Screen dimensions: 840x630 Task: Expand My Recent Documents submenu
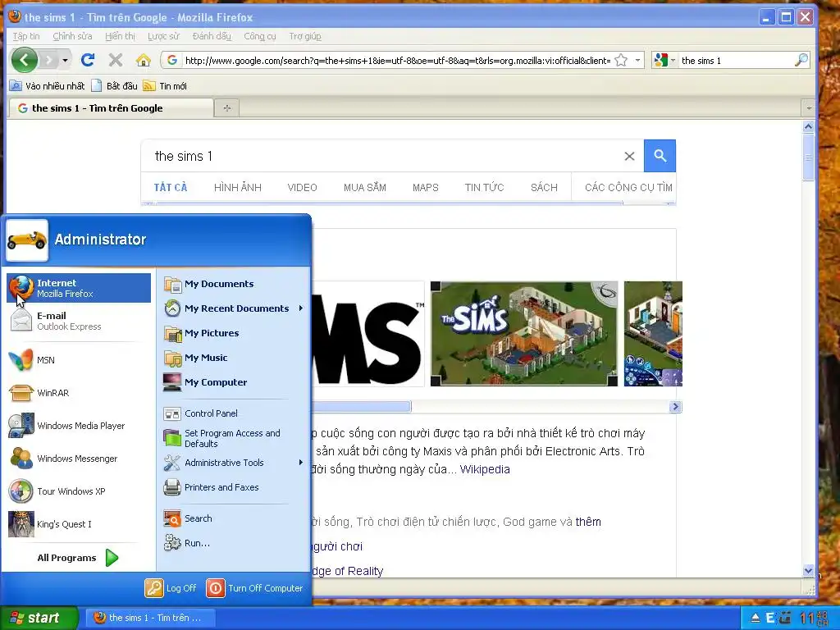(234, 308)
